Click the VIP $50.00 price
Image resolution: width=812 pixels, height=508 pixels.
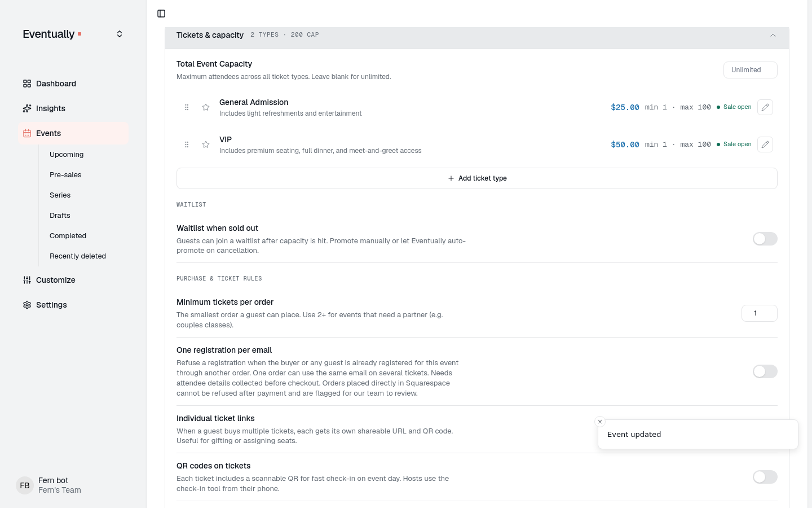pos(625,144)
